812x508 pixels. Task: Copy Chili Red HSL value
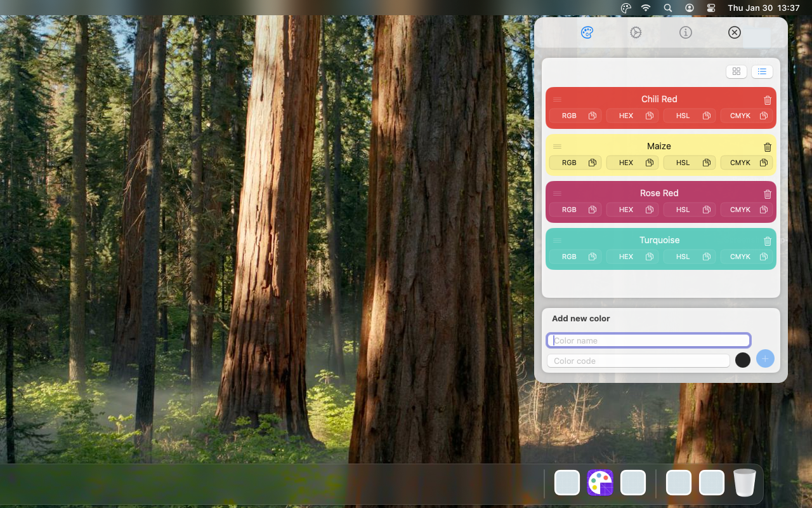point(690,116)
